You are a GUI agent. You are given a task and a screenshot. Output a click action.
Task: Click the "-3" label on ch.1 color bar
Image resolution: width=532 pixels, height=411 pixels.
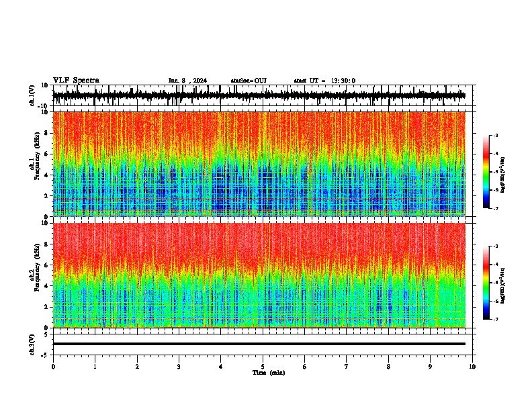[x=496, y=136]
